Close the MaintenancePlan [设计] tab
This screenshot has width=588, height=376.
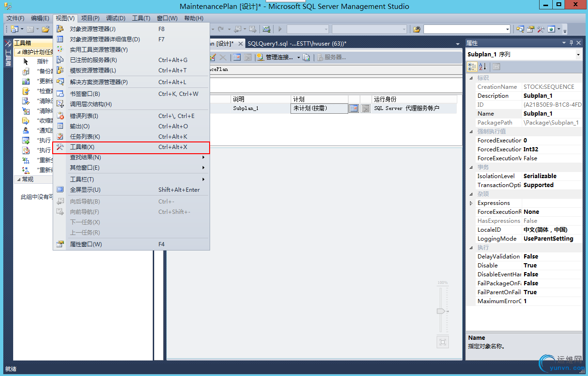click(240, 44)
